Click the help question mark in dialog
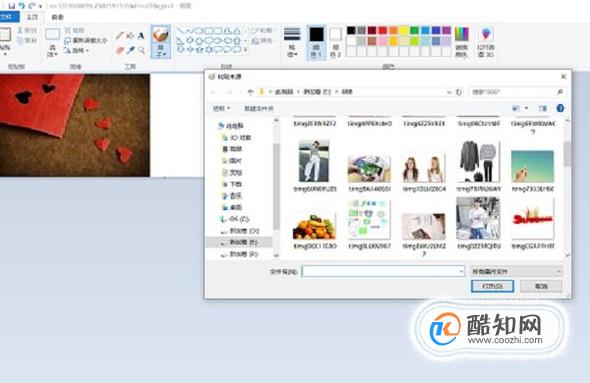Image resolution: width=590 pixels, height=383 pixels. tap(560, 108)
